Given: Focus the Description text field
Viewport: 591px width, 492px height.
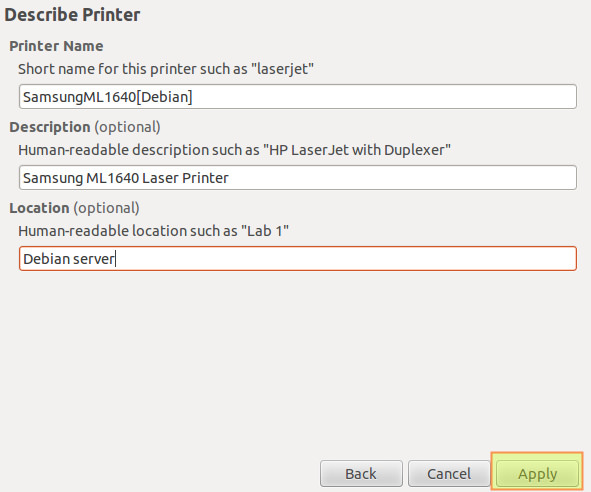Looking at the screenshot, I should (298, 178).
